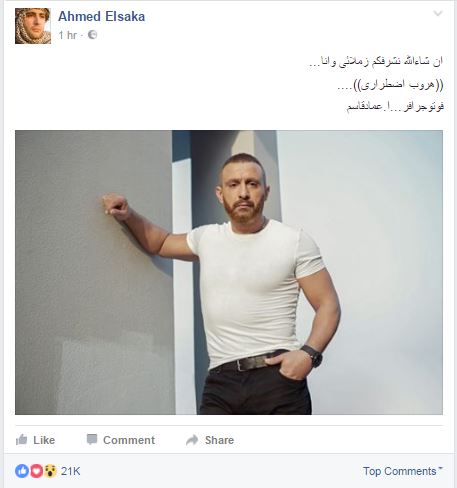This screenshot has width=457, height=488.
Task: Open the posted photo of man in white shirt
Action: coord(229,272)
